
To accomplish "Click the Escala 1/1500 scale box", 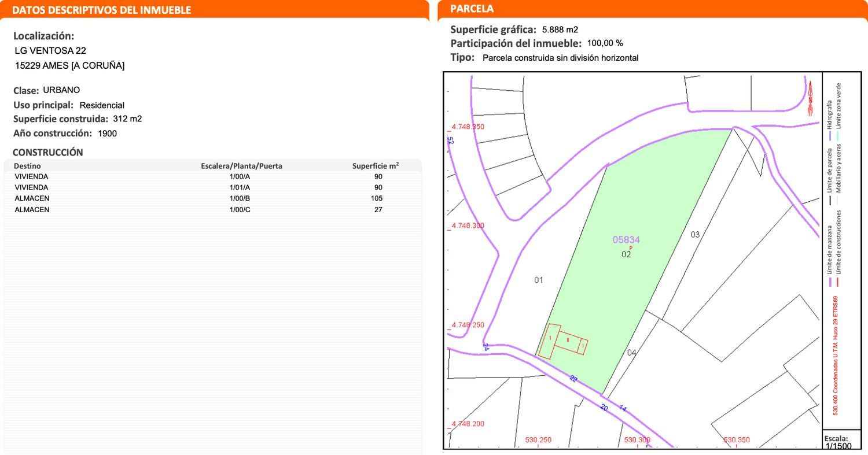I will [837, 442].
